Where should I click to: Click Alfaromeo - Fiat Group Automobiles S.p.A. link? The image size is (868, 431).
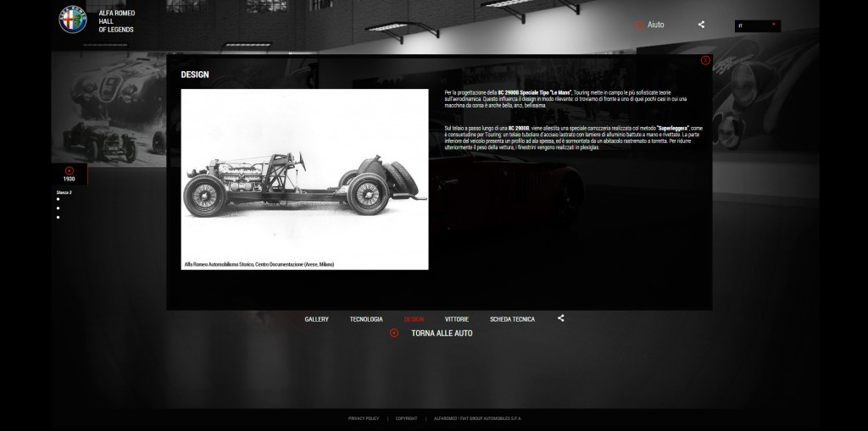coord(478,419)
